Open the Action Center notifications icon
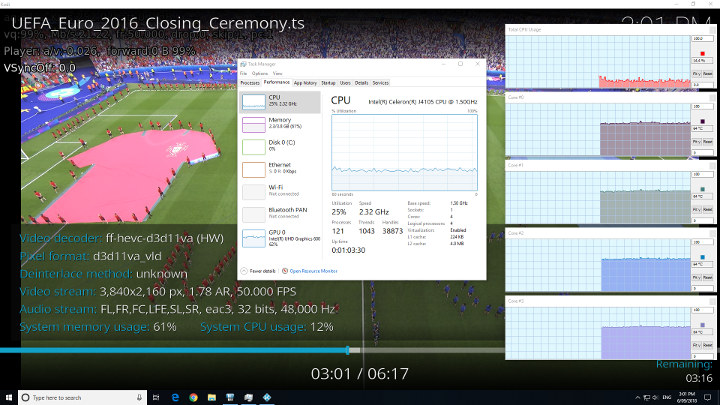The image size is (720, 405). click(708, 398)
